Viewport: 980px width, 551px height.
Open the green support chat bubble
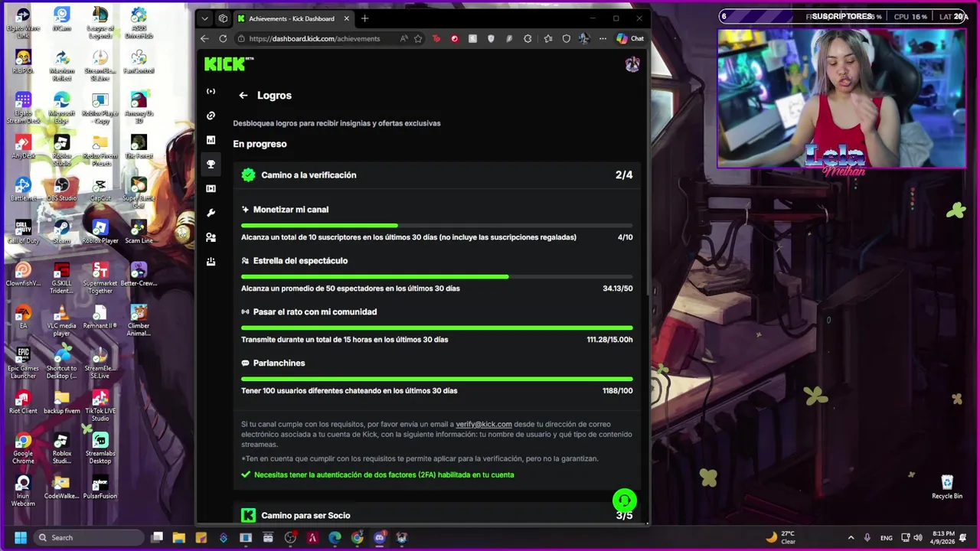pos(625,501)
